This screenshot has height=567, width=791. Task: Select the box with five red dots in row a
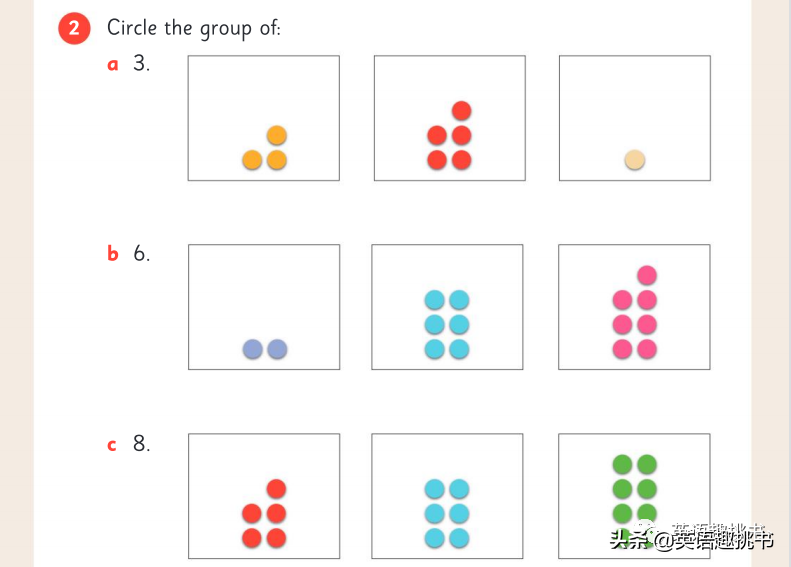[x=449, y=118]
